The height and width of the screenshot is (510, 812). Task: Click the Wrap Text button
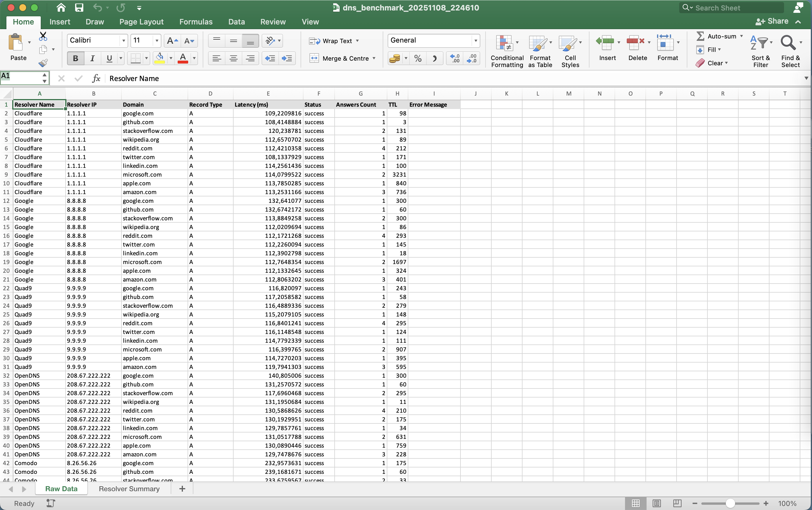click(x=333, y=41)
